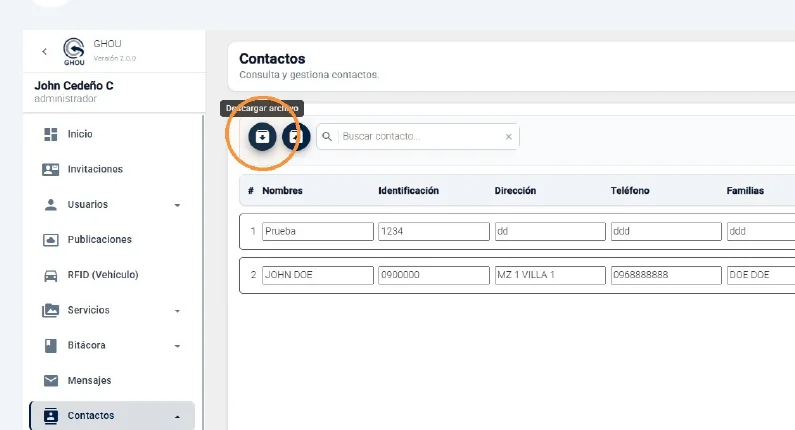Click the GHOU logo
This screenshot has height=430, width=795.
tap(74, 51)
